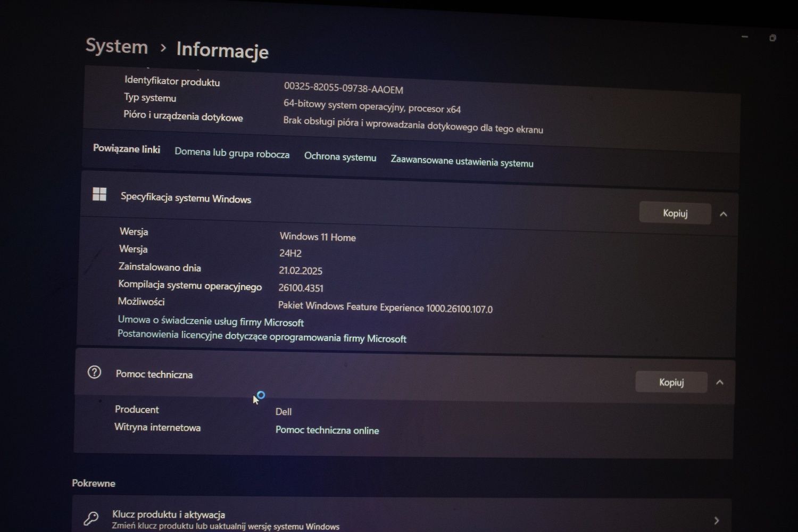This screenshot has height=532, width=798.
Task: Select OS build 26100.4351 value
Action: point(301,288)
